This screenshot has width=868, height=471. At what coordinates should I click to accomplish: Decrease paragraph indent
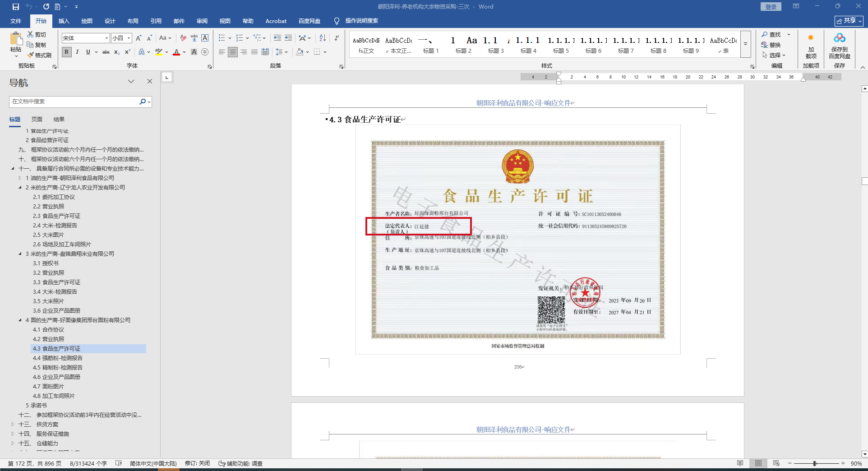(277, 38)
